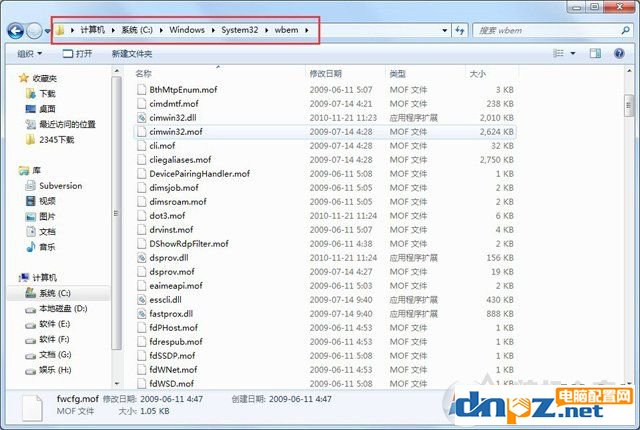
Task: Click the 打开 toolbar button
Action: pyautogui.click(x=77, y=53)
